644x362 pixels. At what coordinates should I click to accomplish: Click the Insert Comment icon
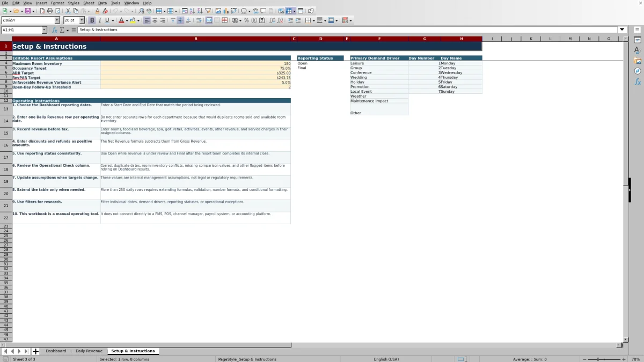264,11
